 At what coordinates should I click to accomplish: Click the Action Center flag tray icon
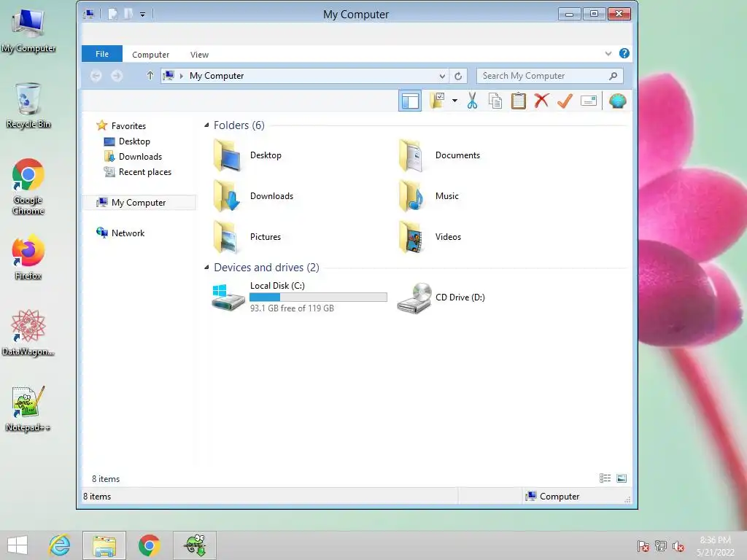(x=643, y=546)
